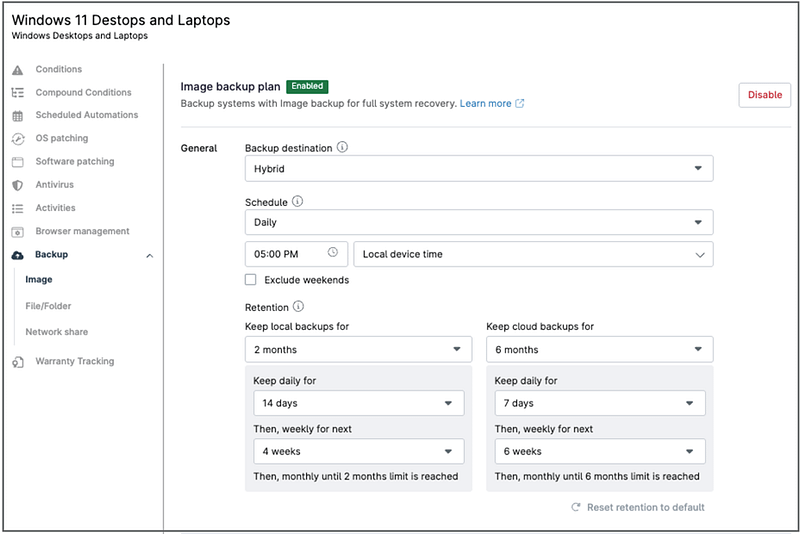Open Keep cloud backups 6 months dropdown
Screen dimensions: 800x534
coord(599,349)
